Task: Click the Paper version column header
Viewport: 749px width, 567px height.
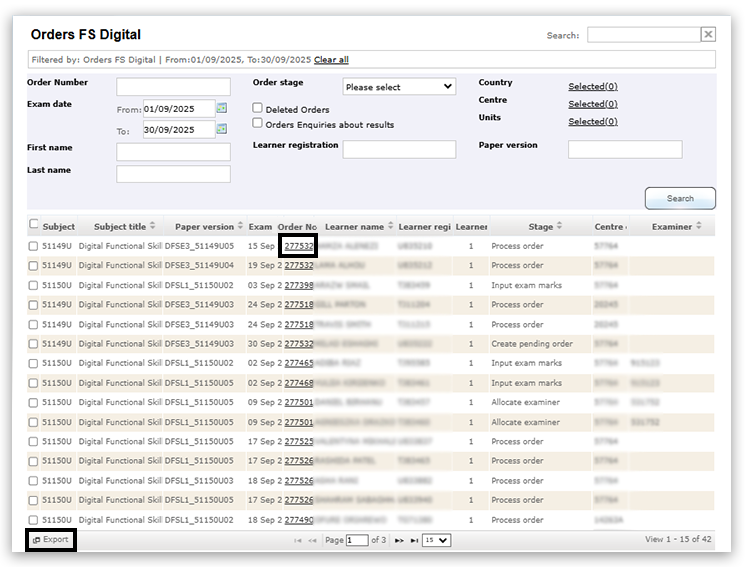Action: click(x=204, y=227)
